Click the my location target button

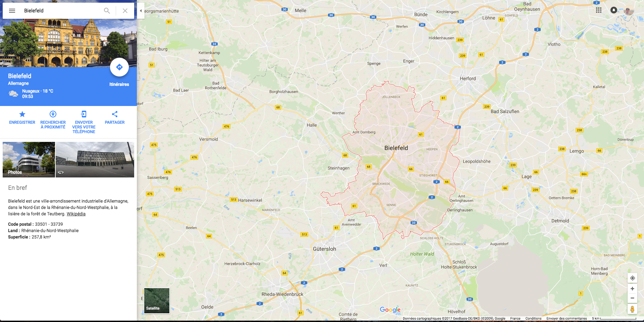(x=633, y=278)
